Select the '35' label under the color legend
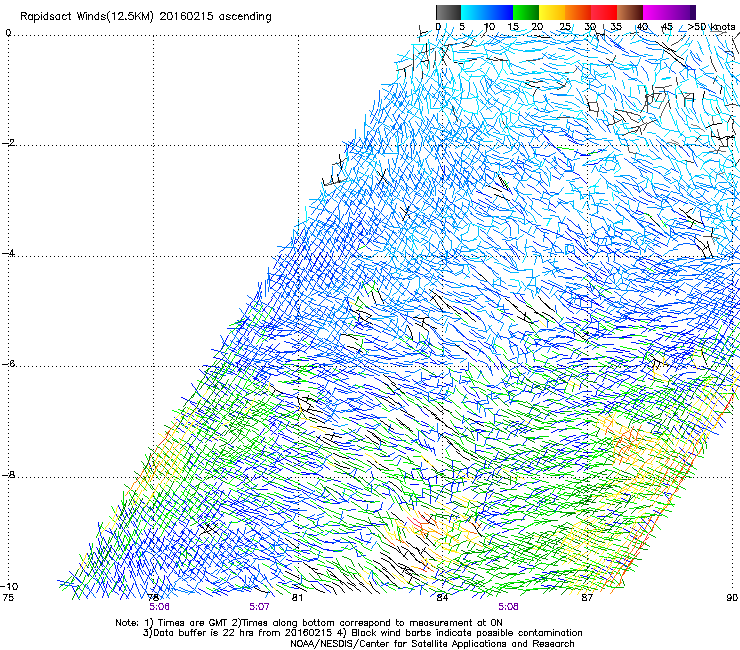Image resolution: width=740 pixels, height=650 pixels. (x=616, y=27)
